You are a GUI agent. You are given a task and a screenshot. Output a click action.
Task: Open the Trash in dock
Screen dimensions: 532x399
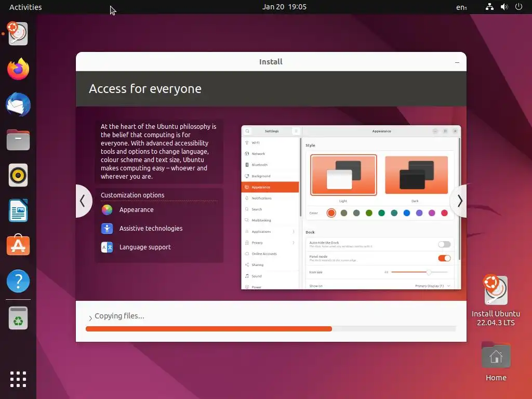[x=18, y=318]
